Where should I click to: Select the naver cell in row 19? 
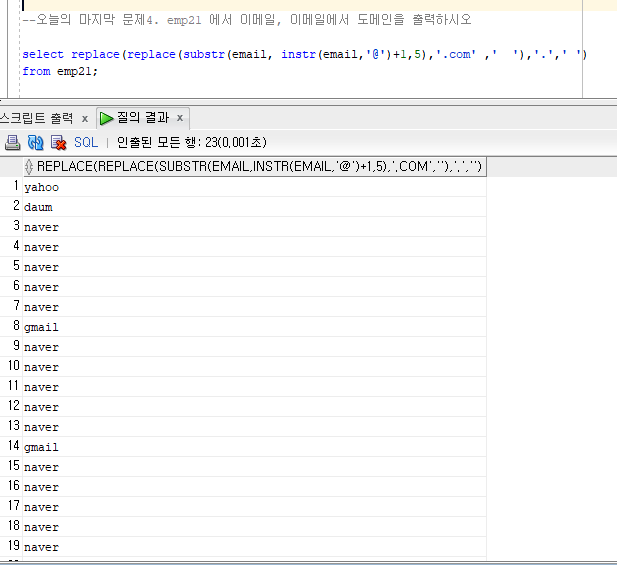coord(255,547)
